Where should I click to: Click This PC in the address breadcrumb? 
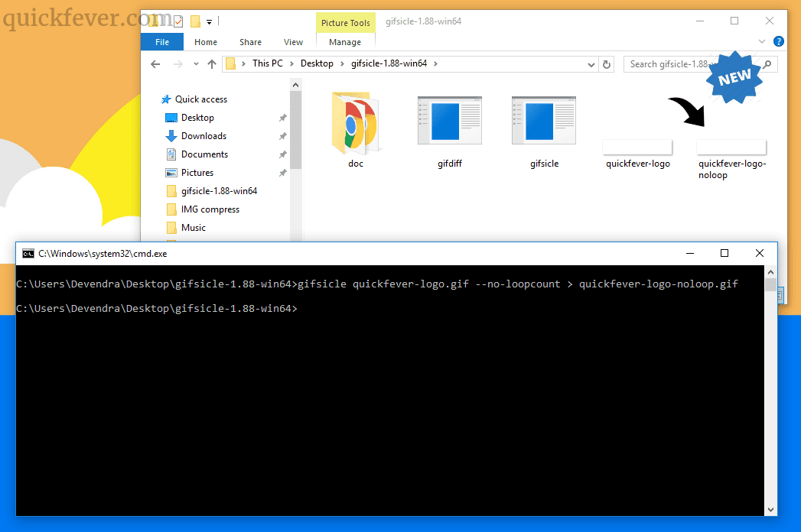click(267, 63)
